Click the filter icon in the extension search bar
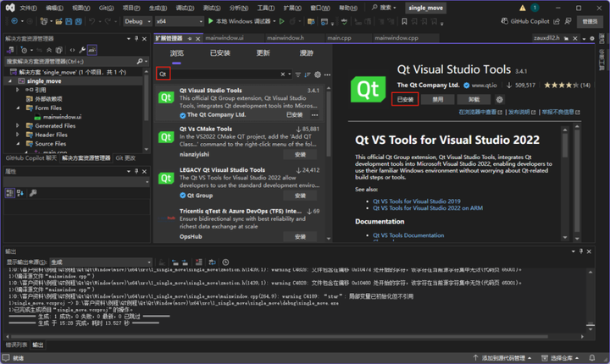The image size is (610, 364). point(298,74)
